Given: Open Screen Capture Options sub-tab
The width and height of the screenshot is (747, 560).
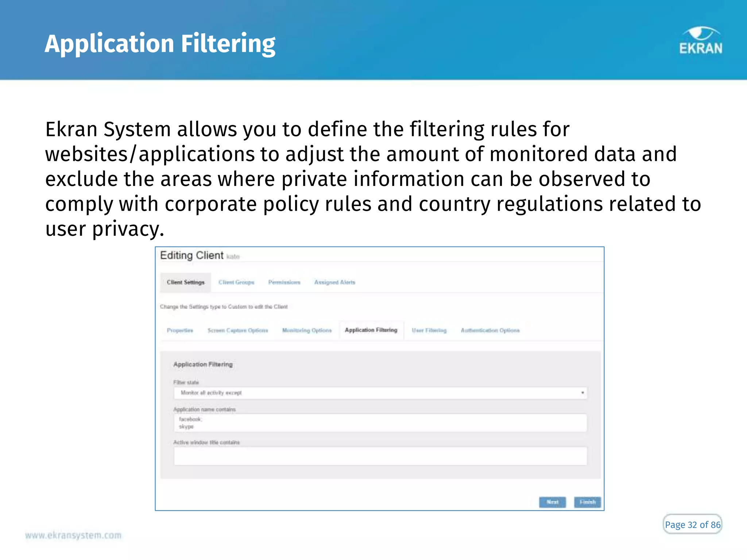Looking at the screenshot, I should tap(238, 330).
